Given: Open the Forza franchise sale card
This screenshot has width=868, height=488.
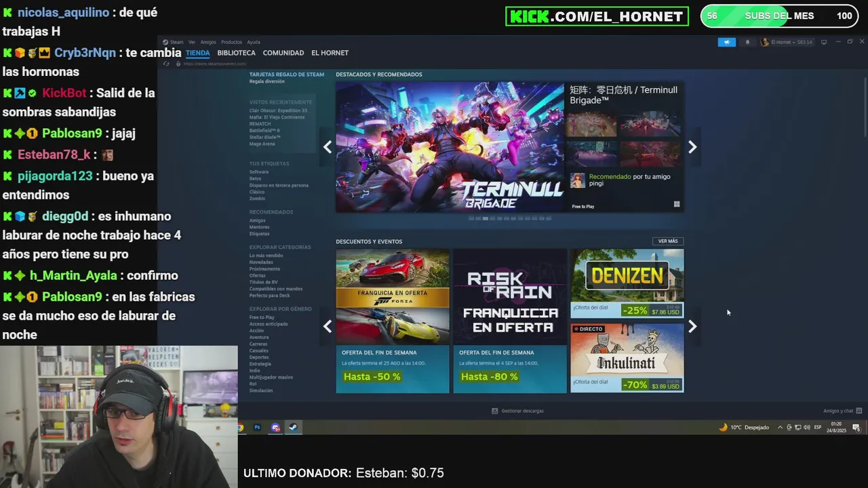Looking at the screenshot, I should [393, 321].
